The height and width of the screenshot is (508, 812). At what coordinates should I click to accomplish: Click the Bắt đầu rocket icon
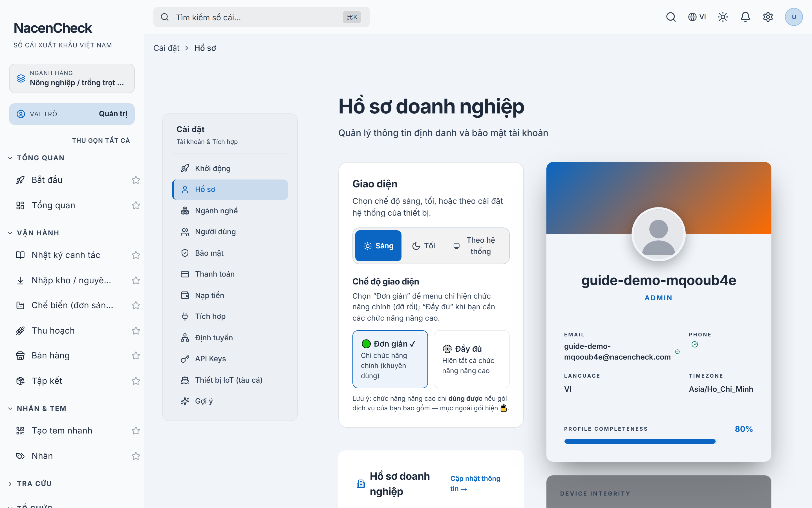pos(20,180)
